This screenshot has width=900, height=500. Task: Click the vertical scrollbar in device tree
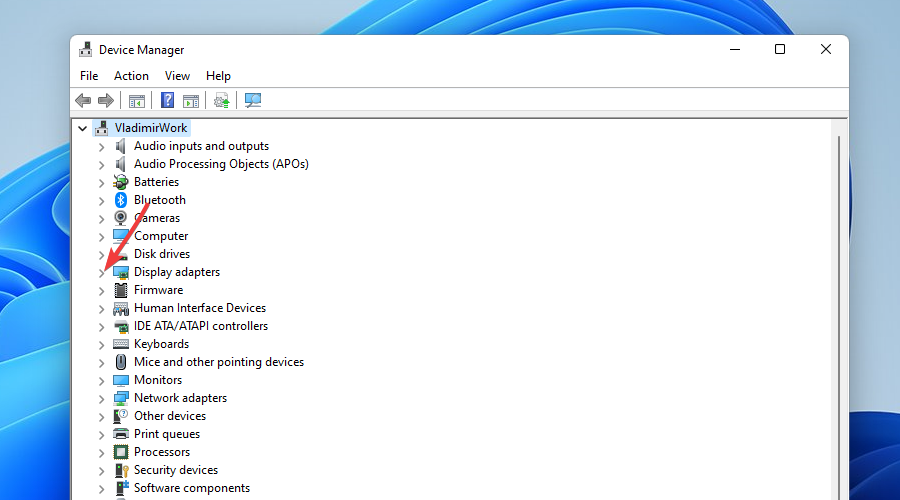pos(839,316)
